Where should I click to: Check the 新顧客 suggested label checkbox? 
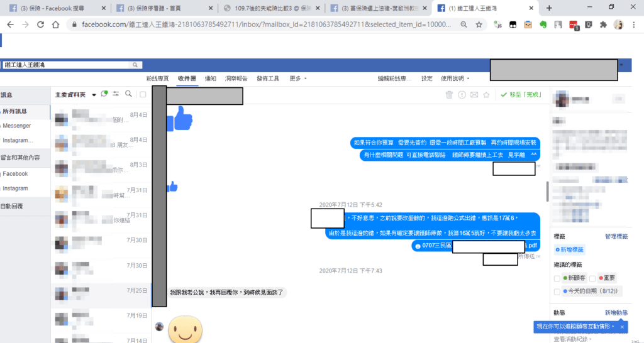tap(557, 278)
